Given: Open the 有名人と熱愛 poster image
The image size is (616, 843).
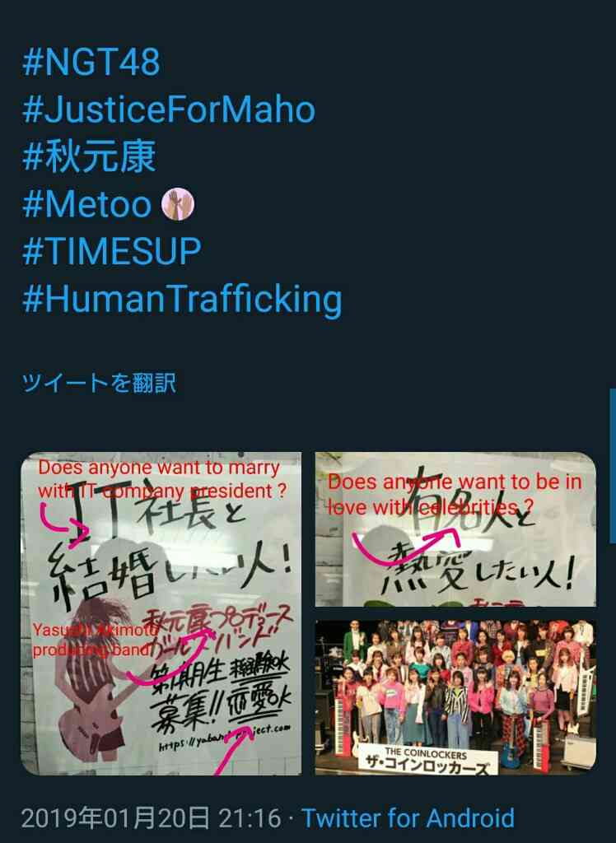Looking at the screenshot, I should pyautogui.click(x=455, y=529).
